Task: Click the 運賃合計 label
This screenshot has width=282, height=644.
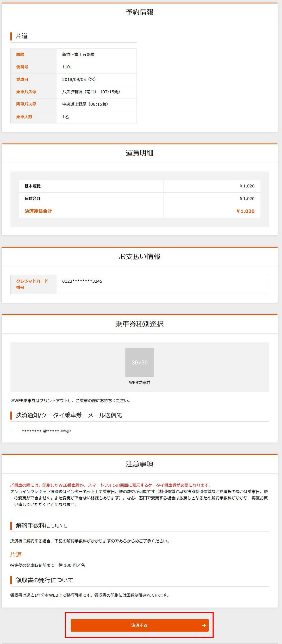Action: pyautogui.click(x=33, y=199)
